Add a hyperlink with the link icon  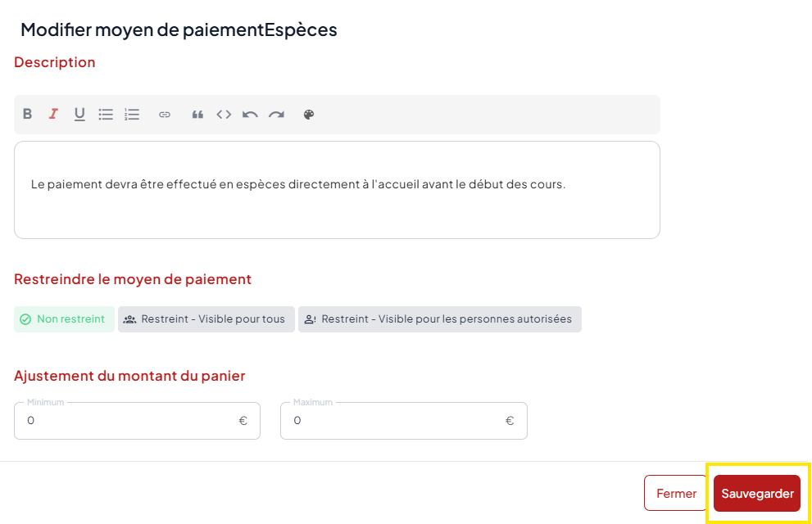pyautogui.click(x=165, y=115)
